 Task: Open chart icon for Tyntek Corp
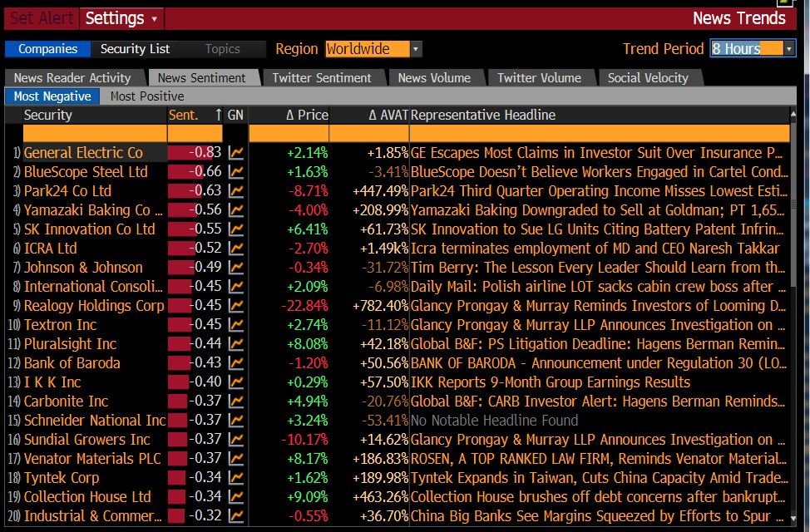pyautogui.click(x=236, y=478)
